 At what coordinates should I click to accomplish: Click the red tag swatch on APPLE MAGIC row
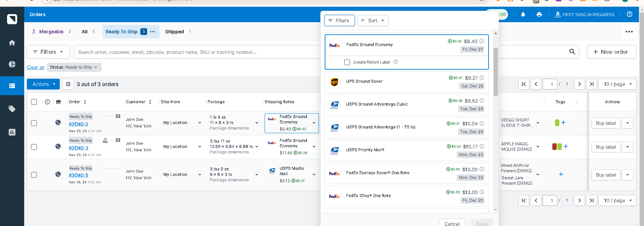pos(554,147)
